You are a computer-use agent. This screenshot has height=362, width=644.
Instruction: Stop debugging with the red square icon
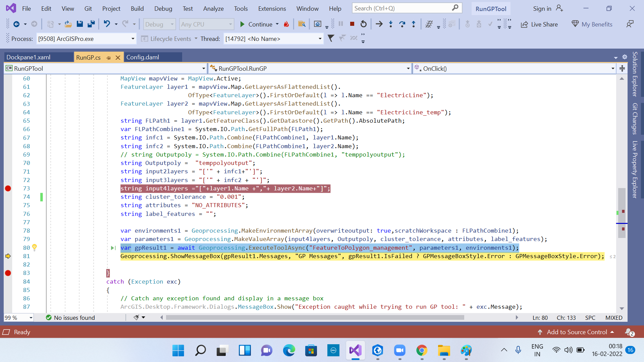[x=352, y=24]
